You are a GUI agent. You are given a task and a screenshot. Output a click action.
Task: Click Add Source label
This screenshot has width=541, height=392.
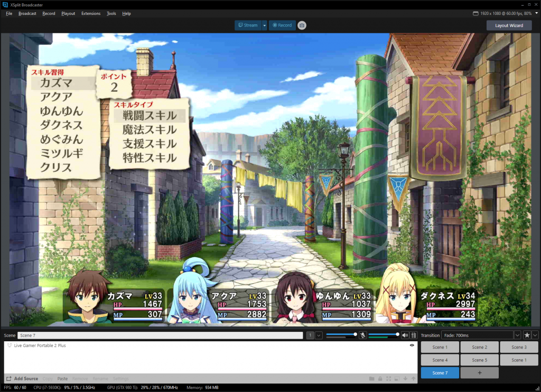(26, 379)
